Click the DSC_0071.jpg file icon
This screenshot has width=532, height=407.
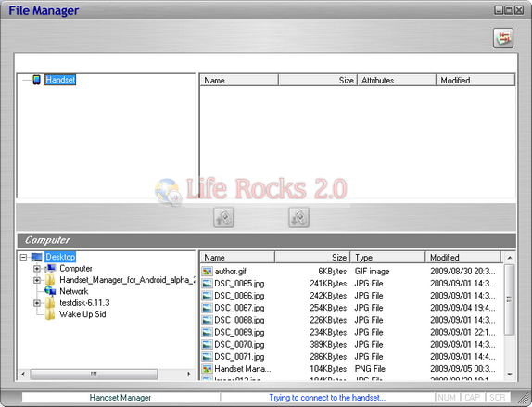click(x=207, y=357)
